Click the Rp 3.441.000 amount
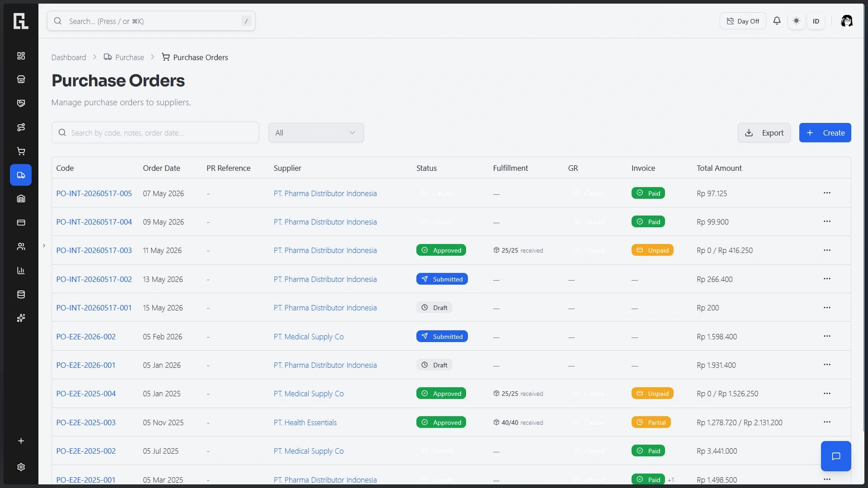 coord(717,451)
